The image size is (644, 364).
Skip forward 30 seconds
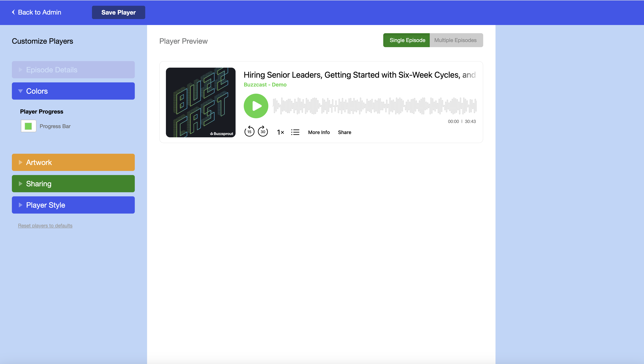tap(263, 131)
